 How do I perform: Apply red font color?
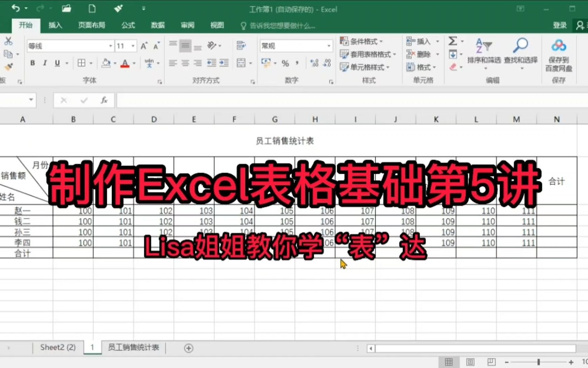pyautogui.click(x=125, y=63)
